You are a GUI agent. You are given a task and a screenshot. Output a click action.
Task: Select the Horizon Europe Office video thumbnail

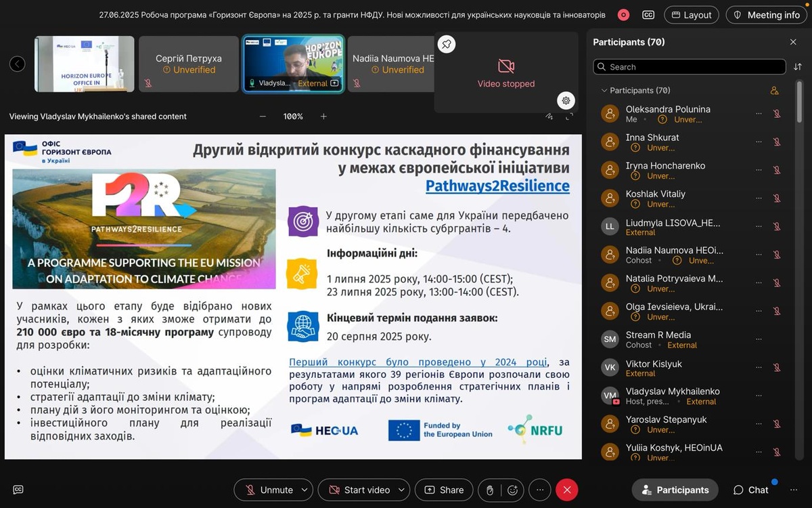coord(85,64)
